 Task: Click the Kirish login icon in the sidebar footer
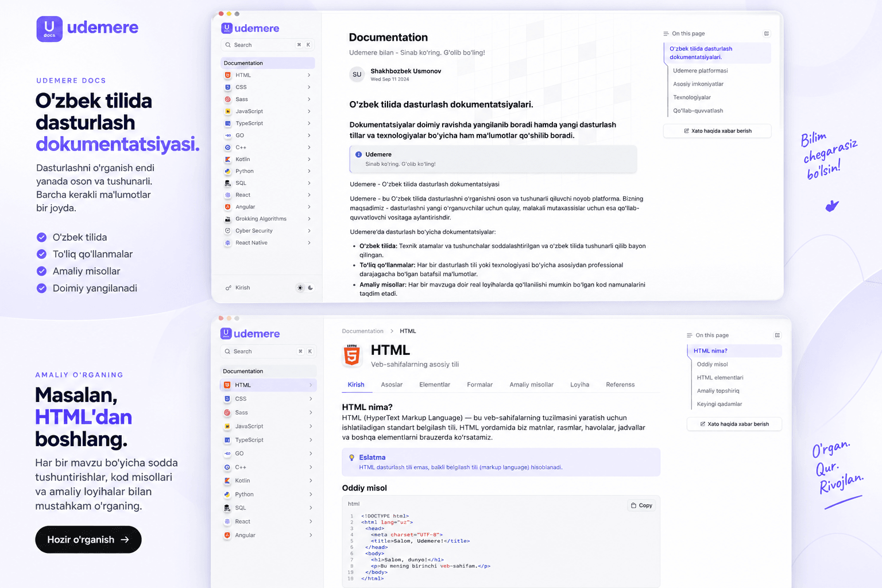(x=228, y=288)
